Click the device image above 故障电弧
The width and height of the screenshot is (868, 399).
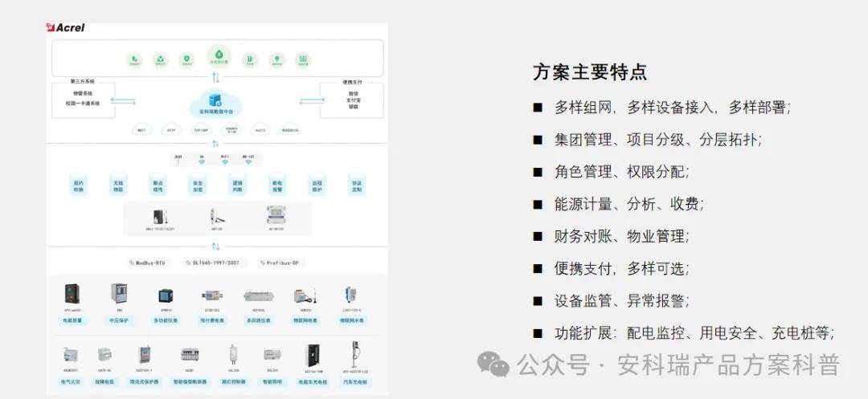pyautogui.click(x=104, y=354)
